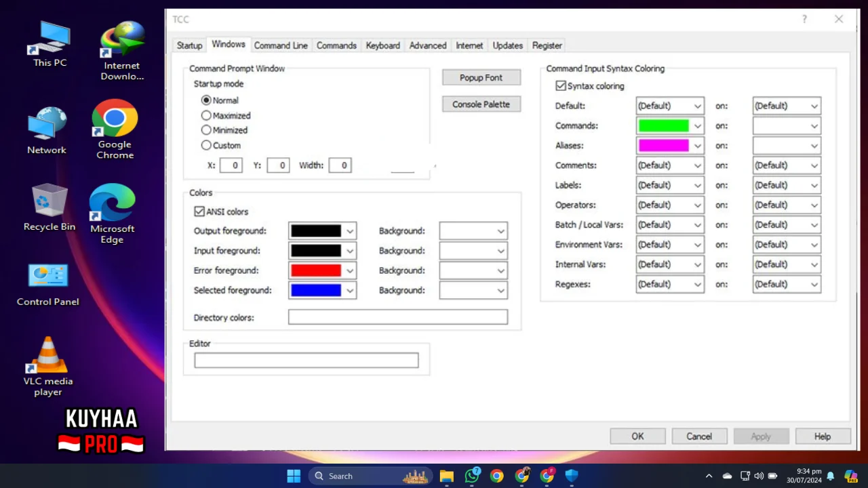868x488 pixels.
Task: Open Control Panel desktop icon
Action: (47, 285)
